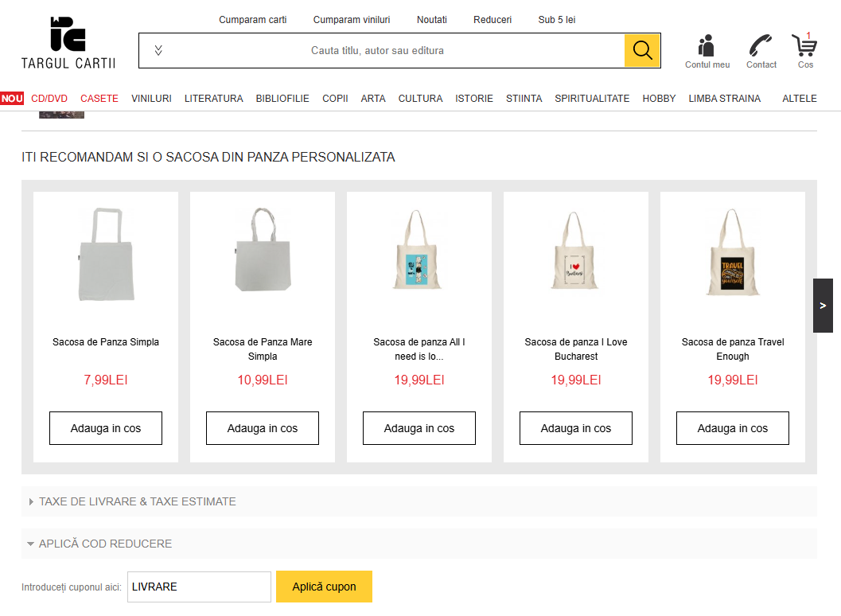This screenshot has height=616, width=841.
Task: Focus the title, author search box
Action: [377, 51]
